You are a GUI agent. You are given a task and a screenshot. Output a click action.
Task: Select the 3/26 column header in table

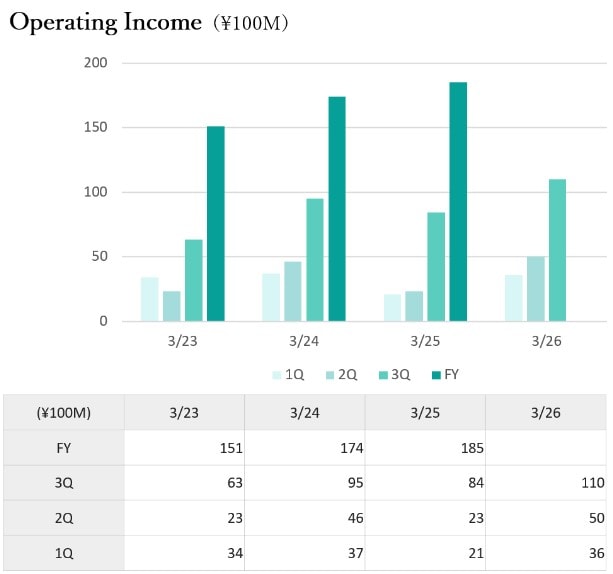[545, 412]
